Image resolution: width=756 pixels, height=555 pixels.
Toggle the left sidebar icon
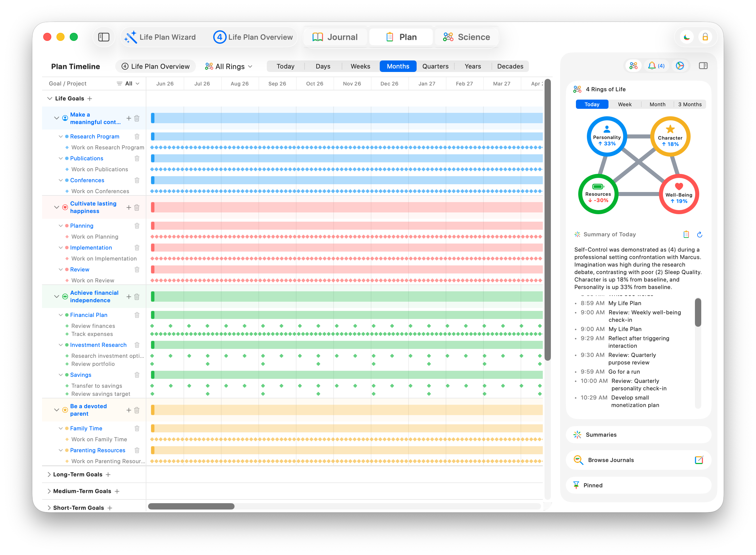[x=103, y=37]
